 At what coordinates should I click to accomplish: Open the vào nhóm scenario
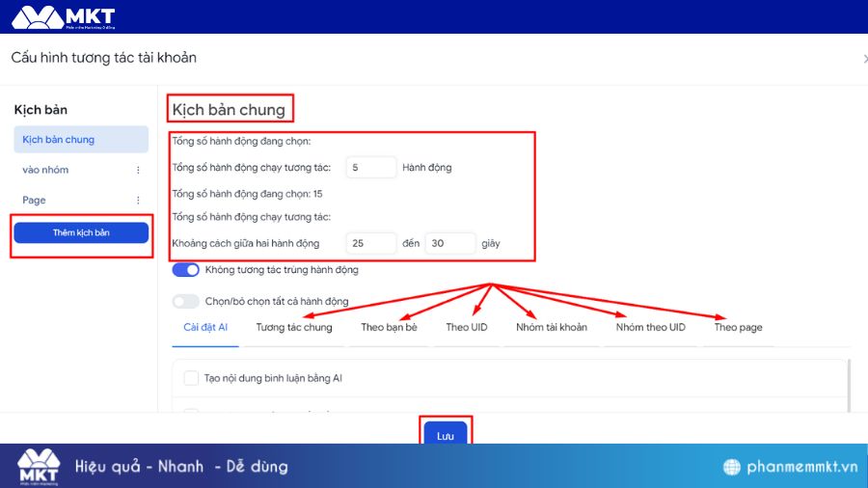pyautogui.click(x=45, y=170)
